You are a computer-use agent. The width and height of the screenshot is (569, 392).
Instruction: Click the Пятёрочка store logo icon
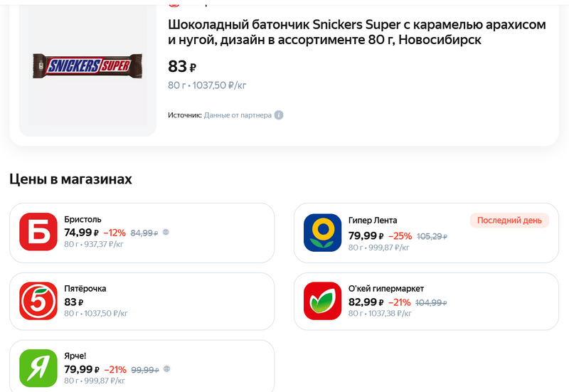pos(38,301)
